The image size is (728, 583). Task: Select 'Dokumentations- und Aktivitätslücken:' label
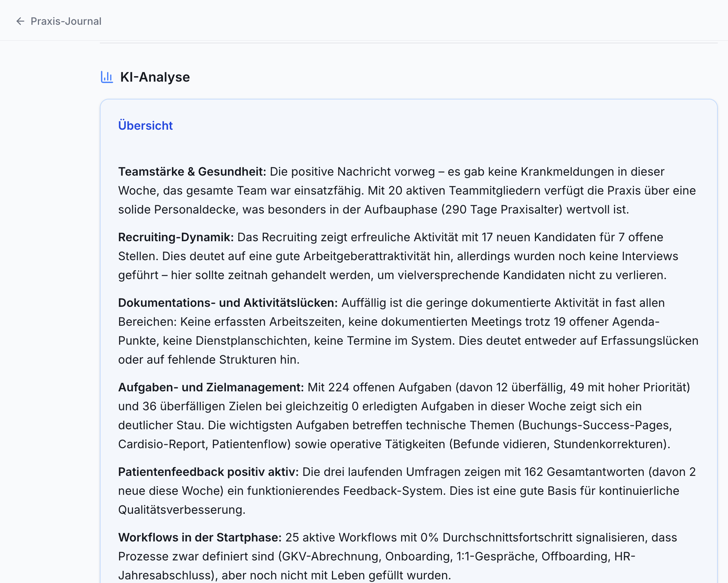pos(228,303)
